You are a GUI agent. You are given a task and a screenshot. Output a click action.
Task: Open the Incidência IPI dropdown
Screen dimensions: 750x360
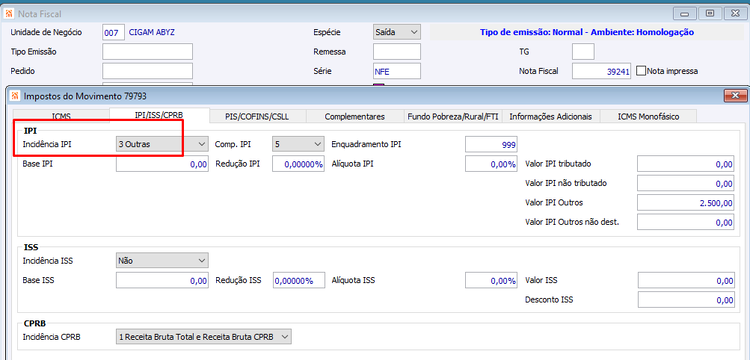pyautogui.click(x=162, y=144)
